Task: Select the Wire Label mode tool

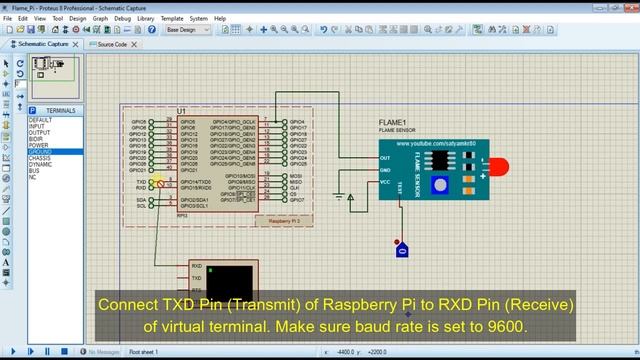Action: tap(6, 94)
